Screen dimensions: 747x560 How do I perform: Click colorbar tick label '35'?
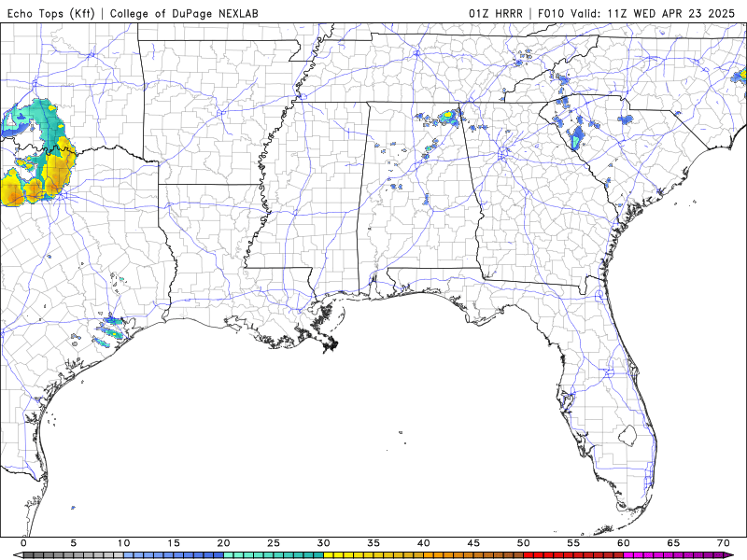[x=373, y=543]
